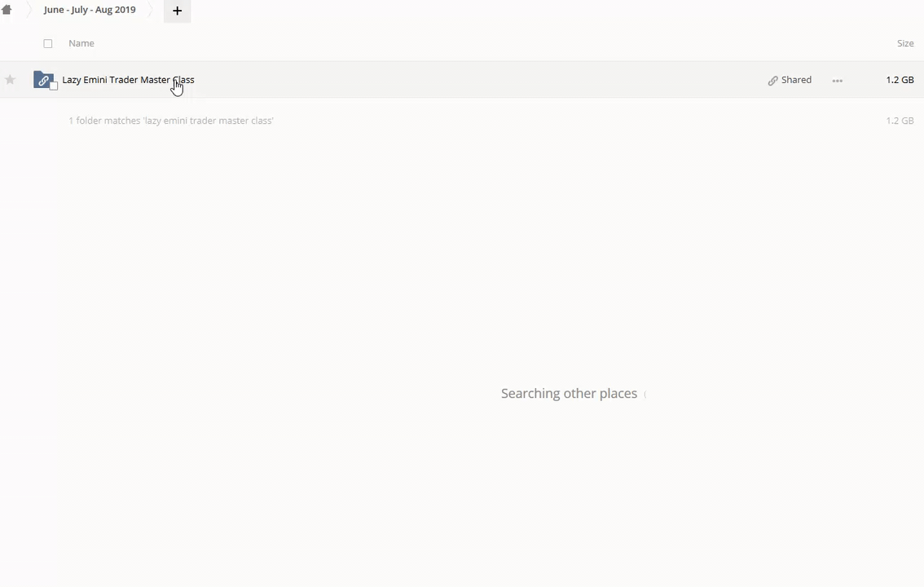Sort the list by the Name column

tap(81, 43)
